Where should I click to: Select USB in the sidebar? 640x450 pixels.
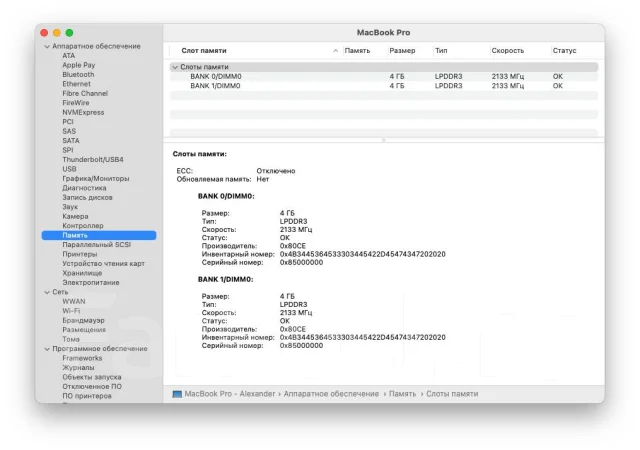69,169
